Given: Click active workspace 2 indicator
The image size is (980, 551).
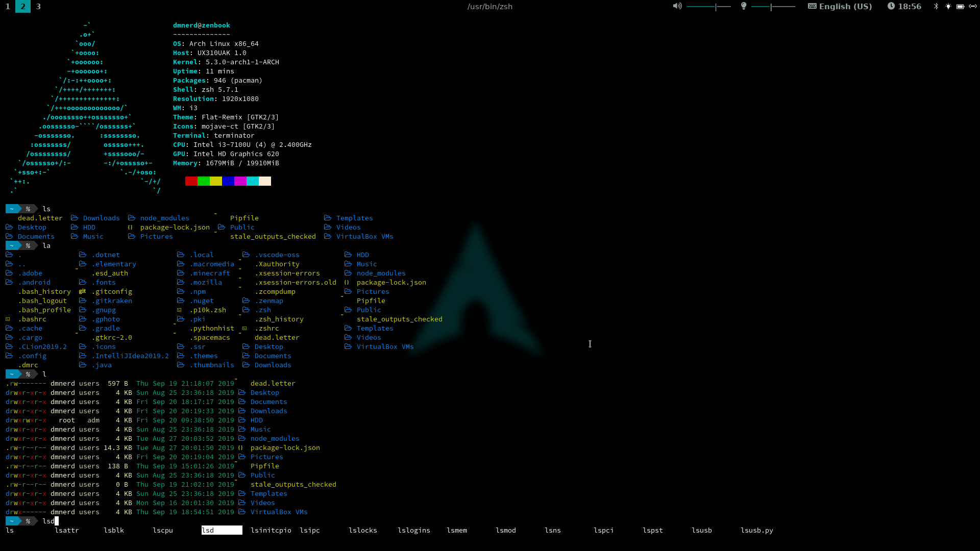Looking at the screenshot, I should tap(23, 6).
